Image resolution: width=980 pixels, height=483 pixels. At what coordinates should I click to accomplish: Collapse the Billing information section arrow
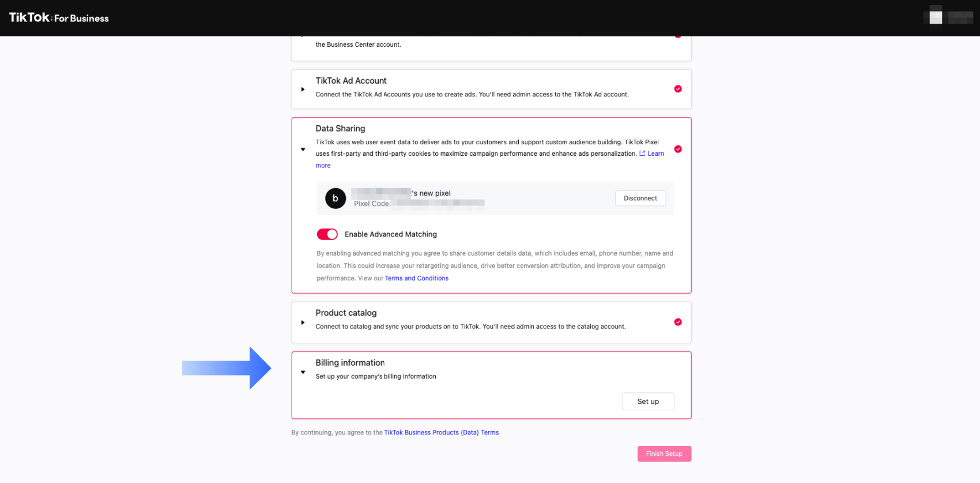pos(303,372)
